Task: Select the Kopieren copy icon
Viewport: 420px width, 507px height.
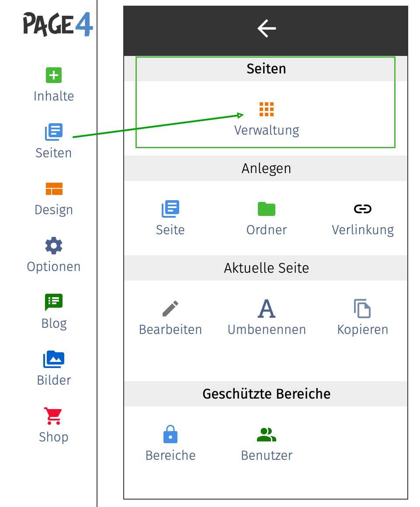Action: click(362, 309)
